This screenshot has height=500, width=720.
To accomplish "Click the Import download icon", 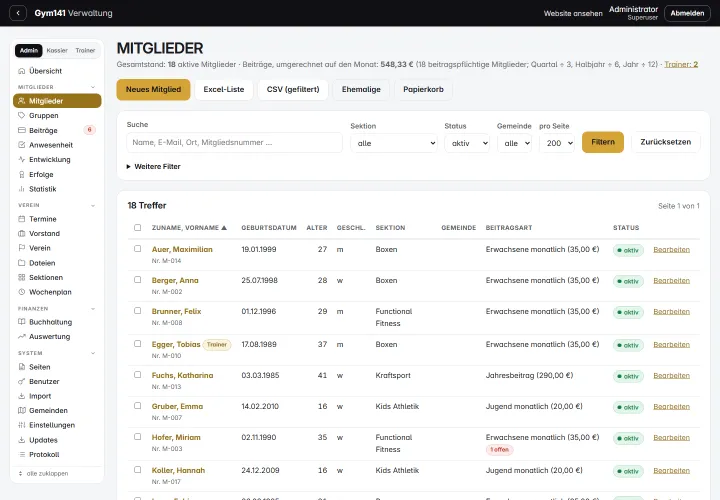I will click(x=21, y=396).
